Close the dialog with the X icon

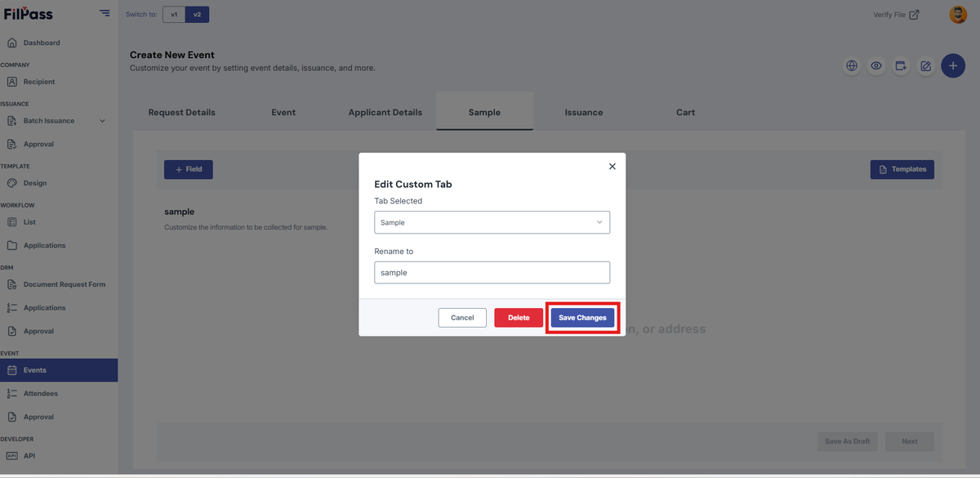coord(612,166)
